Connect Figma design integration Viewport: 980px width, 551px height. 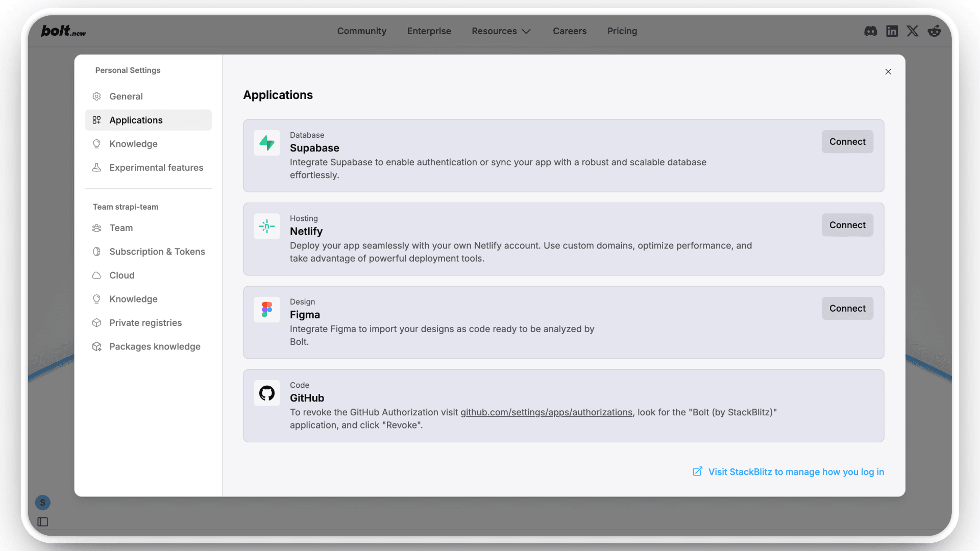pyautogui.click(x=847, y=309)
